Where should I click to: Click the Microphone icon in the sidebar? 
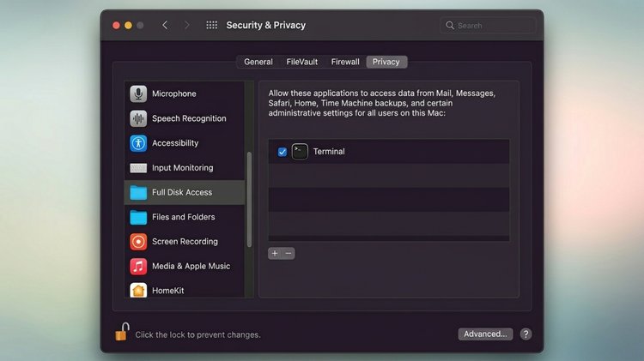click(138, 94)
